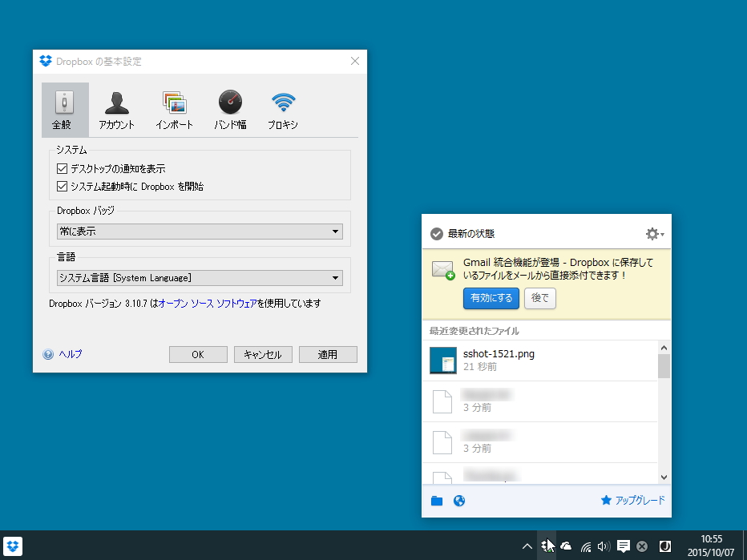The width and height of the screenshot is (747, 560).
Task: Open the オープン ソース ソフトウェア link
Action: tap(204, 304)
